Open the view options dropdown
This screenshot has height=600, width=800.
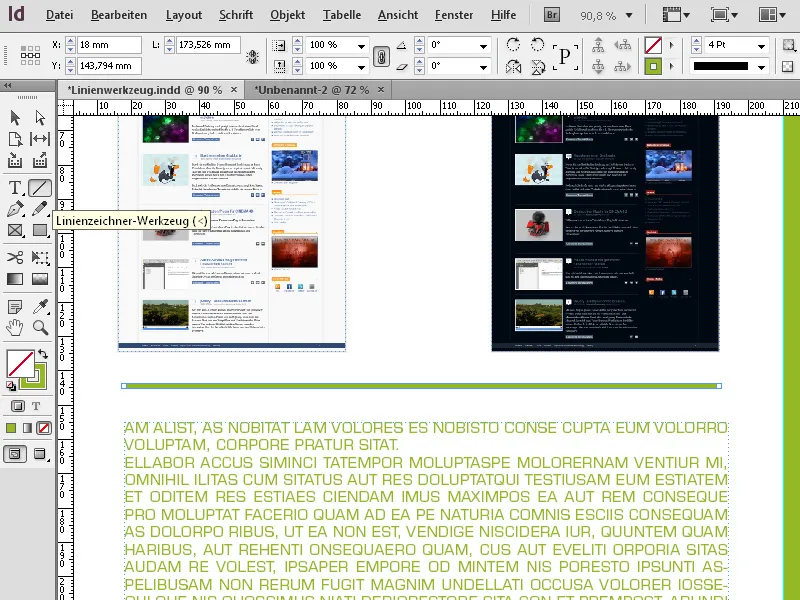[x=677, y=15]
